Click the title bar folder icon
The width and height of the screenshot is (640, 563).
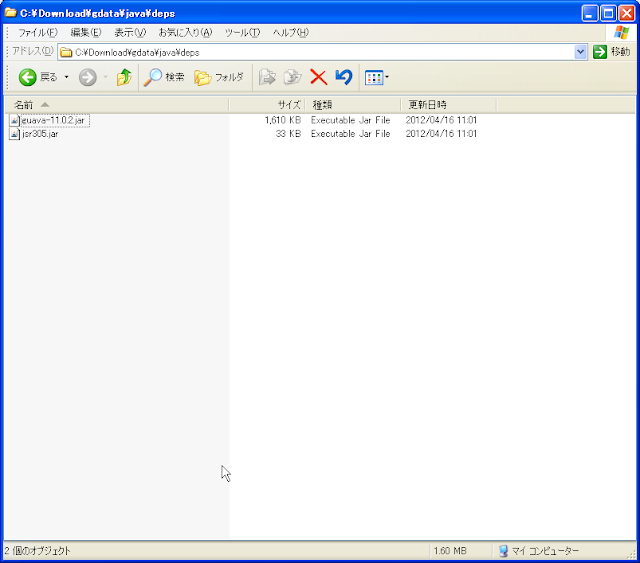[10, 13]
